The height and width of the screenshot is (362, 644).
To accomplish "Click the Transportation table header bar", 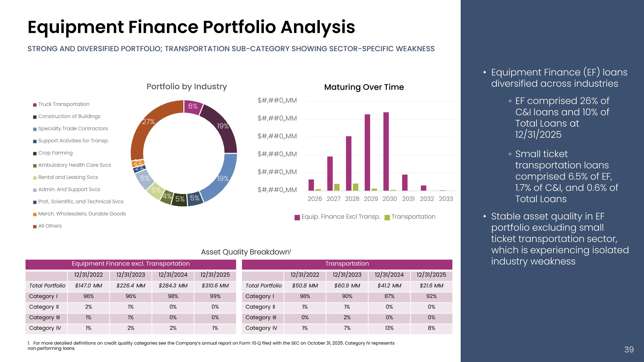I will click(x=347, y=264).
